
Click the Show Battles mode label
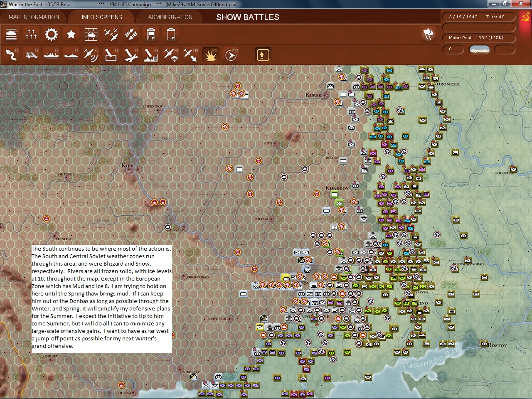tap(248, 17)
